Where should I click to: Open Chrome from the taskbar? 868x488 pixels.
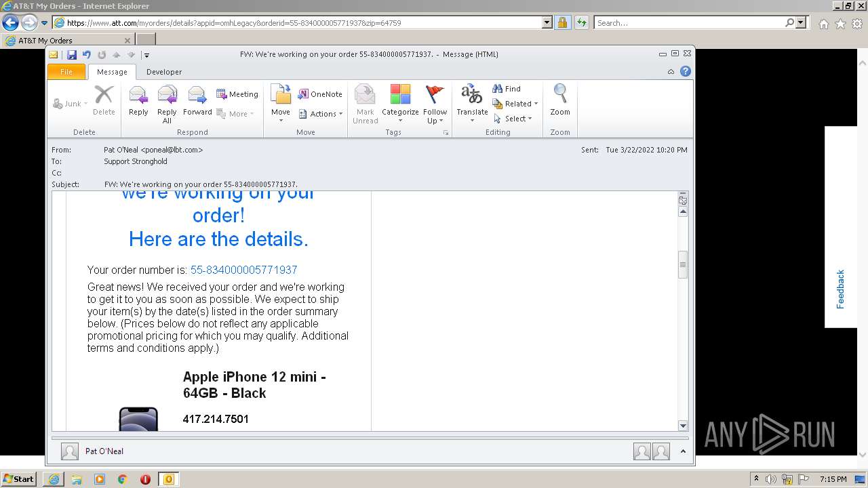(x=123, y=479)
